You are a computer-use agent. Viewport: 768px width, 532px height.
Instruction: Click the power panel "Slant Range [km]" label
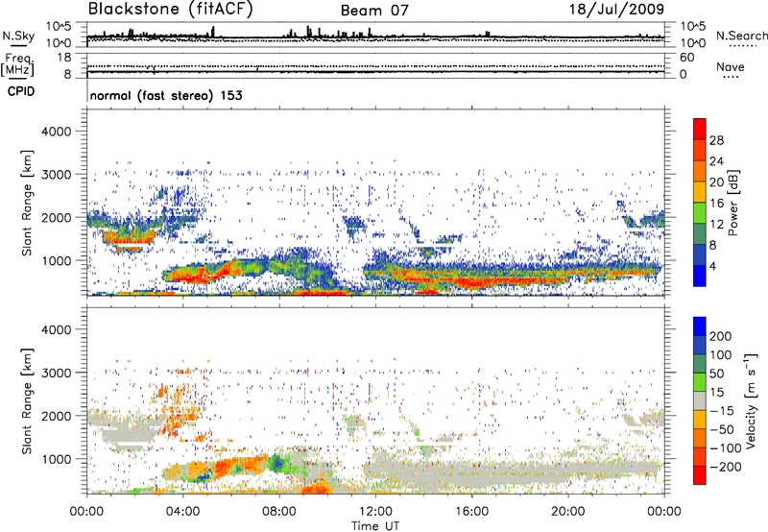coord(27,203)
